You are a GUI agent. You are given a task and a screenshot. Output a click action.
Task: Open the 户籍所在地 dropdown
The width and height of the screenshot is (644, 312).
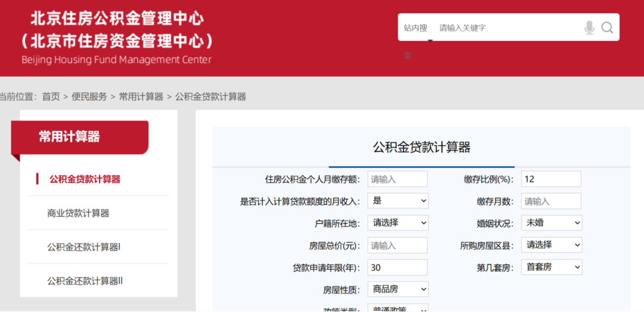[x=398, y=223]
